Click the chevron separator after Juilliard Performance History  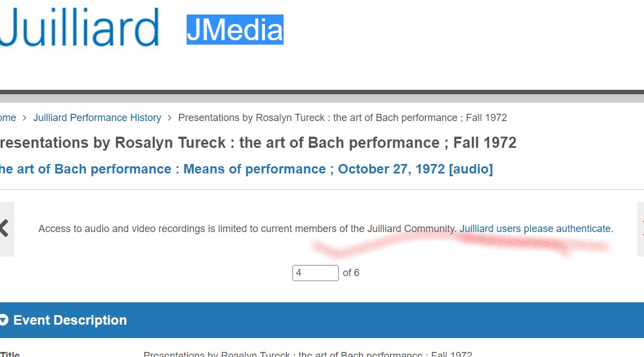point(169,118)
